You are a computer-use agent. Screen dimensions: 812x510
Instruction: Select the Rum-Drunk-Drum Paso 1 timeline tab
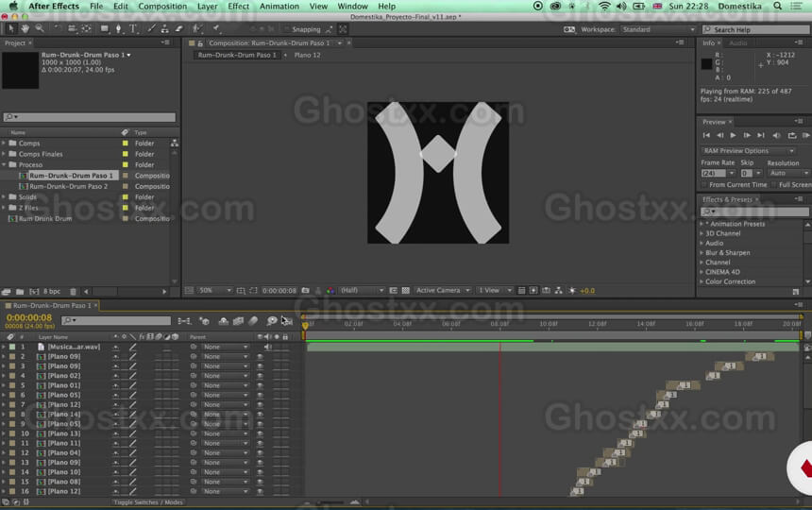coord(51,305)
